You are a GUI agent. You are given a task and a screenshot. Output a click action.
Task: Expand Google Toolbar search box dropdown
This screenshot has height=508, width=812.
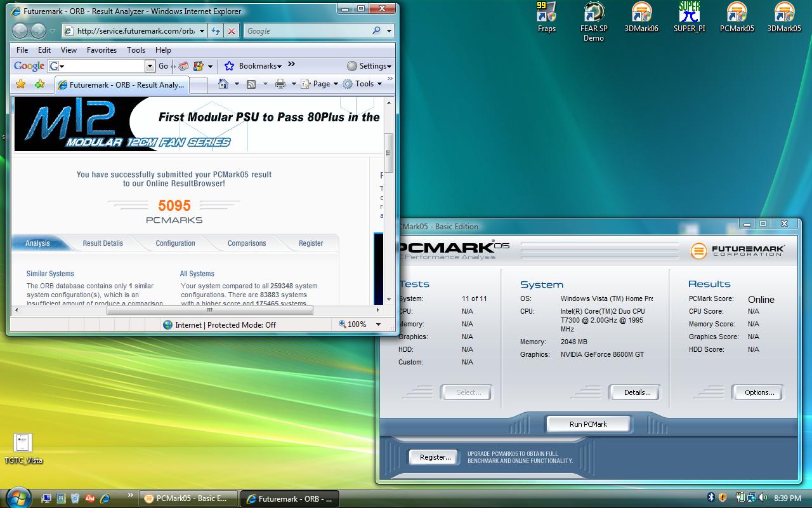150,66
